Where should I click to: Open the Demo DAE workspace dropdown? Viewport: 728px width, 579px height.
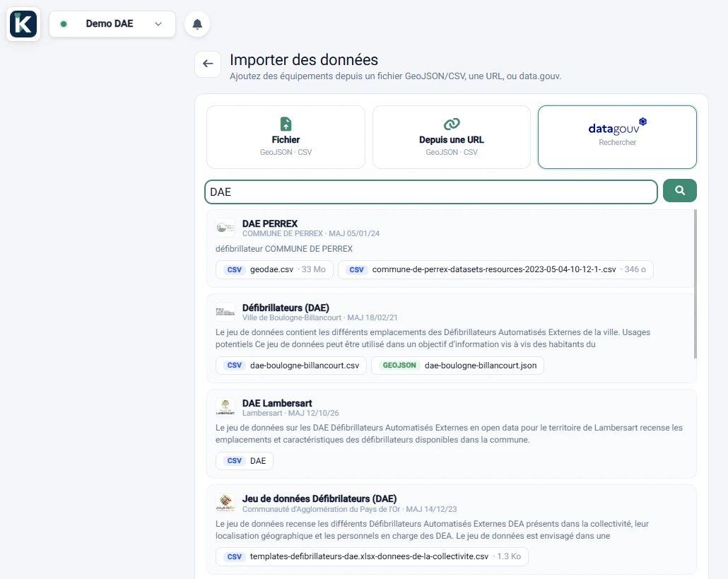(112, 23)
